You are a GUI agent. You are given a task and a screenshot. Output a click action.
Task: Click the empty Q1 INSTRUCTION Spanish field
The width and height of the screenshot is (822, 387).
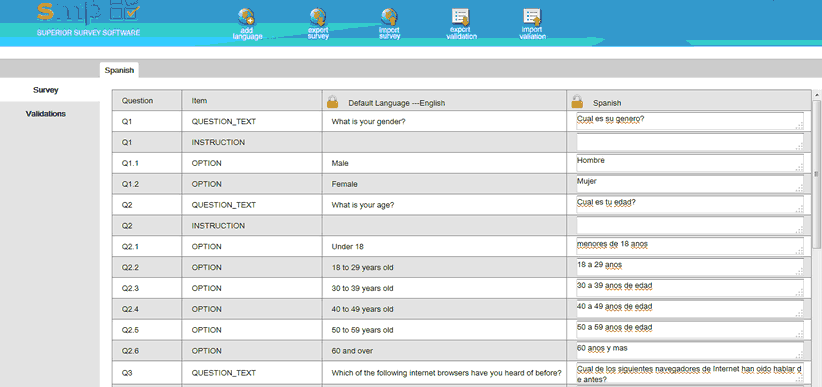(x=689, y=142)
